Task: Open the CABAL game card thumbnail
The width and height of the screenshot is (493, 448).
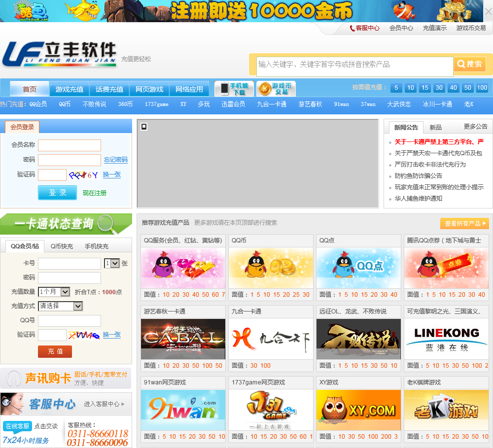Action: (x=183, y=339)
